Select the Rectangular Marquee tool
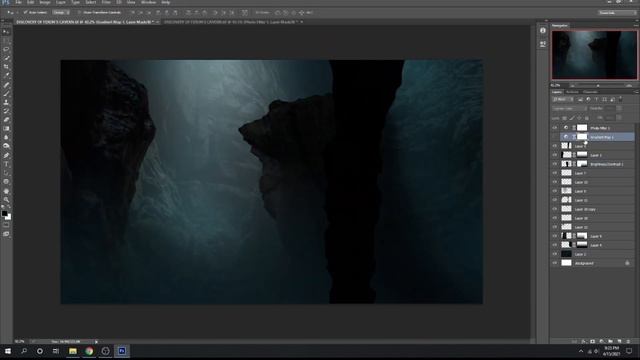Screen dimensions: 640x360 (6, 40)
